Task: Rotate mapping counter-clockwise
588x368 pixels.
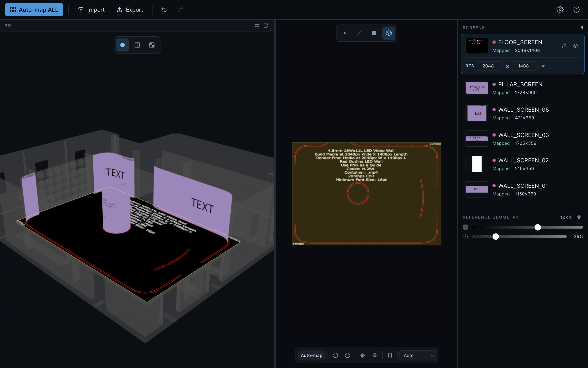Action: point(335,355)
